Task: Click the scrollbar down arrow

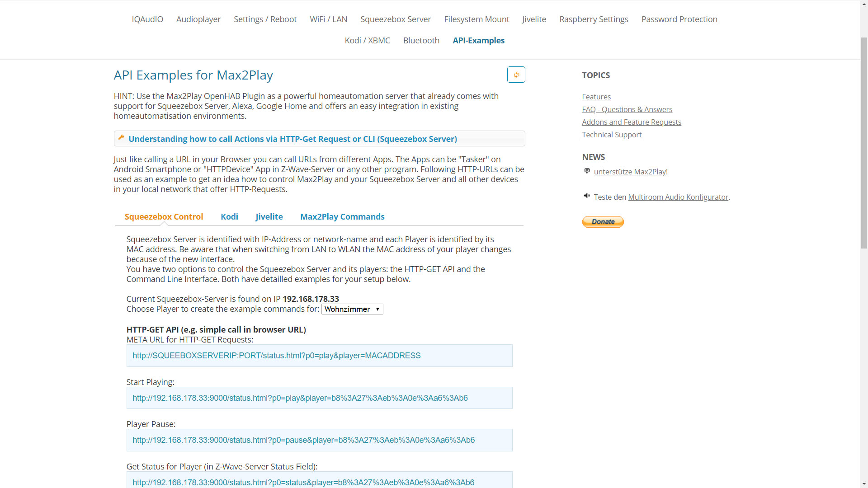Action: click(x=864, y=484)
